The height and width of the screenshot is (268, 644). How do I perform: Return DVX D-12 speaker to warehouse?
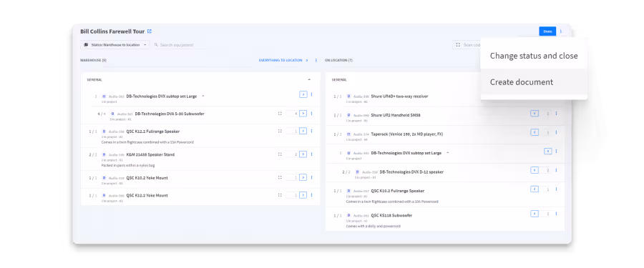[x=535, y=170]
